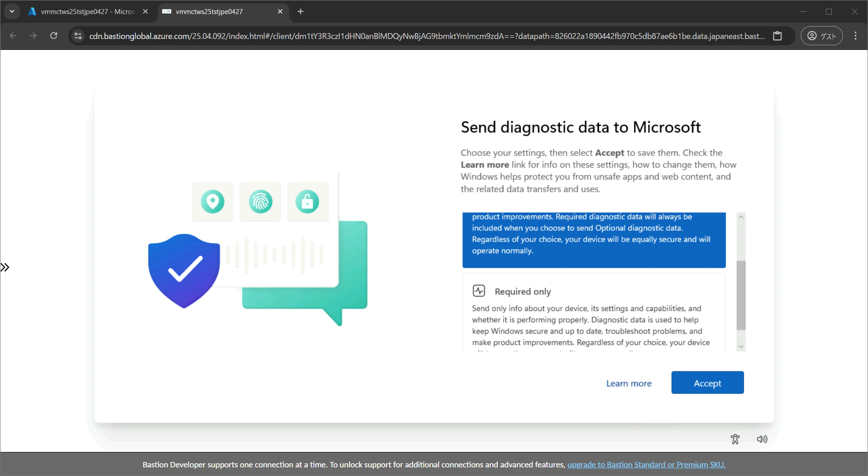Open the tab search dropdown
Image resolution: width=868 pixels, height=476 pixels.
pos(12,12)
